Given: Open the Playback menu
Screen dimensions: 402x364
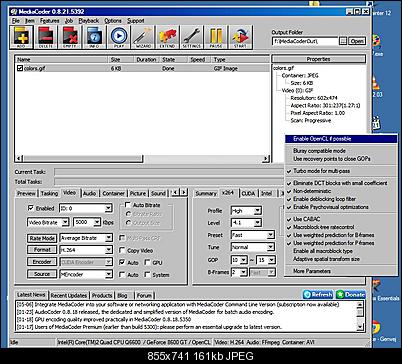Looking at the screenshot, I should coord(89,21).
